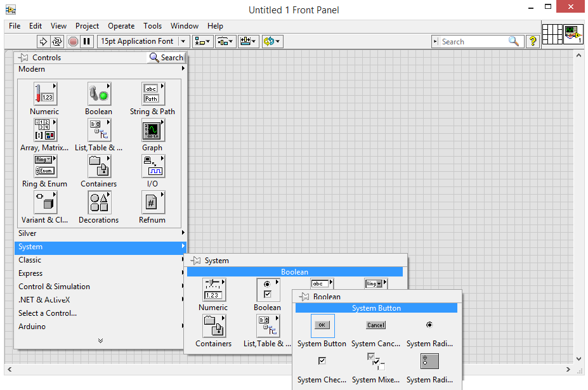The image size is (588, 390).
Task: Click the Search button in the Controls palette
Action: pos(166,57)
